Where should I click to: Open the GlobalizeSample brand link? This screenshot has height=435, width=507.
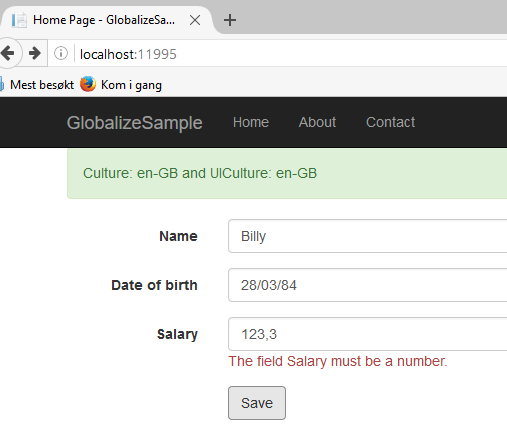click(134, 122)
